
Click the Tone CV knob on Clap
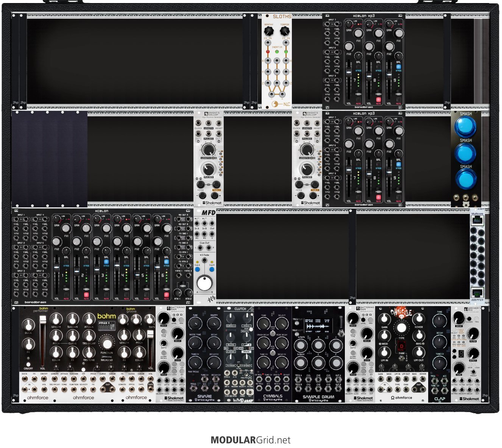coord(440,364)
